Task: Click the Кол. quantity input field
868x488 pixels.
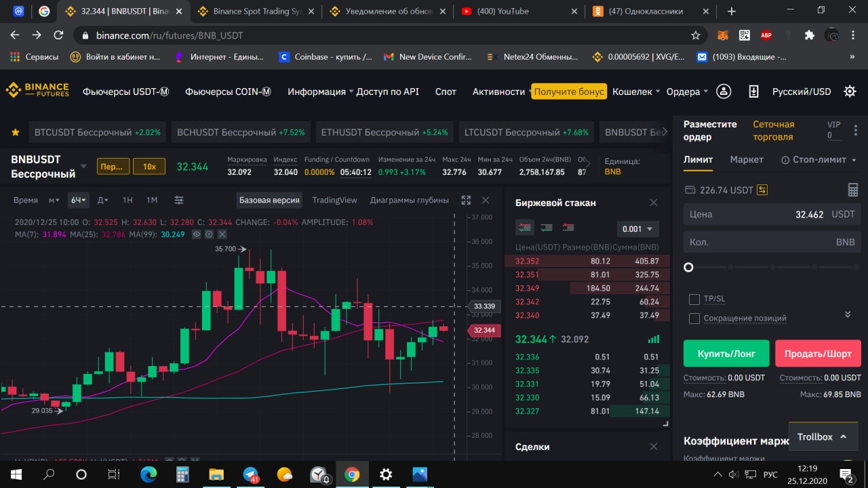Action: [x=772, y=242]
